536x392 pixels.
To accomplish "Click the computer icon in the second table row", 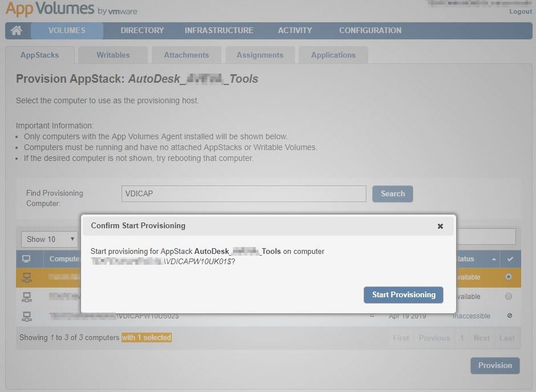I will tap(27, 297).
